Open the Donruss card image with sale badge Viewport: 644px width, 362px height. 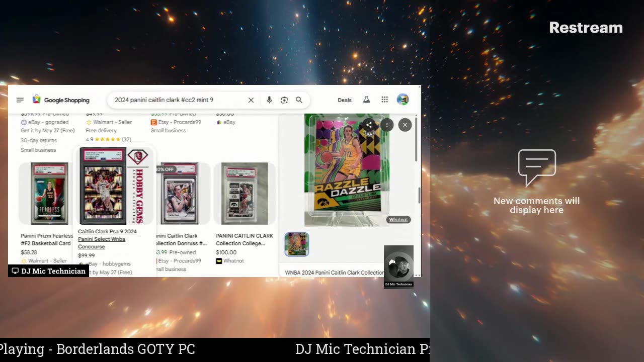[179, 194]
